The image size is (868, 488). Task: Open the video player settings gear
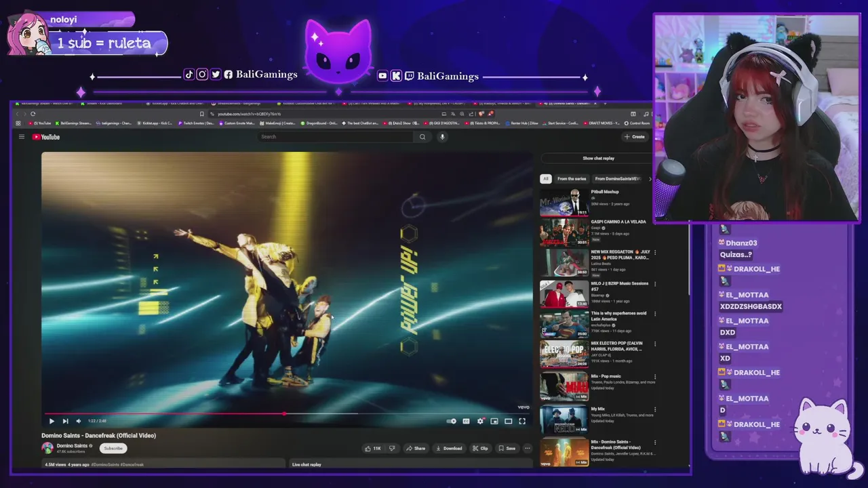click(x=480, y=421)
